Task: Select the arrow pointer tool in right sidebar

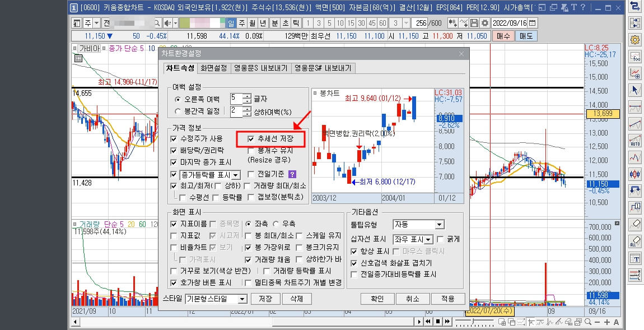Action: 635,90
